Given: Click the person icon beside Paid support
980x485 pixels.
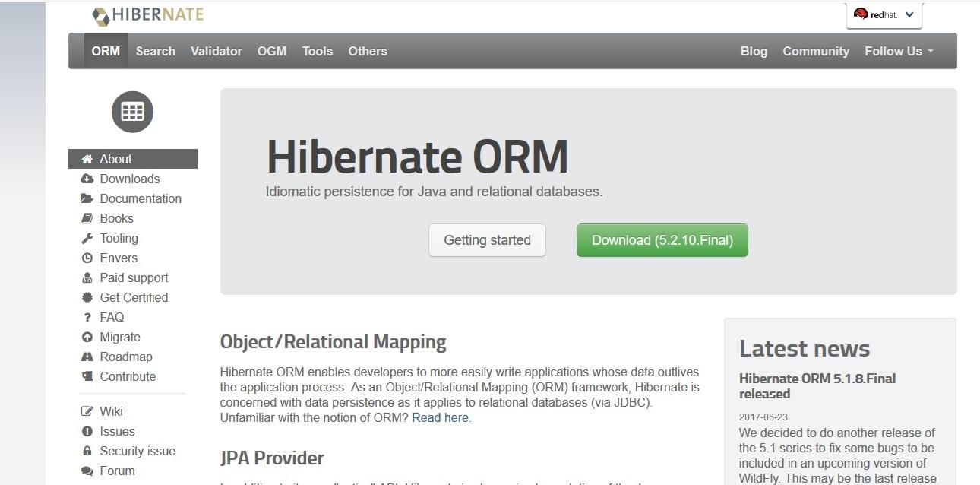Looking at the screenshot, I should pyautogui.click(x=87, y=277).
